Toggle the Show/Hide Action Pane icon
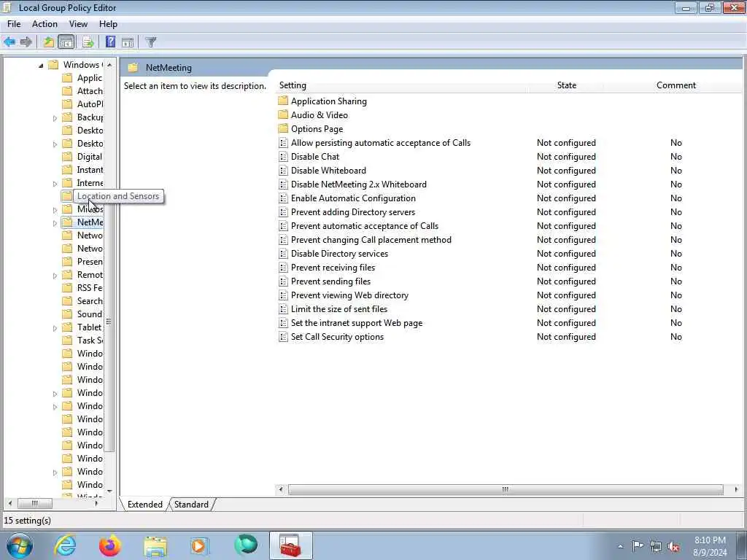Image resolution: width=747 pixels, height=560 pixels. click(x=128, y=42)
